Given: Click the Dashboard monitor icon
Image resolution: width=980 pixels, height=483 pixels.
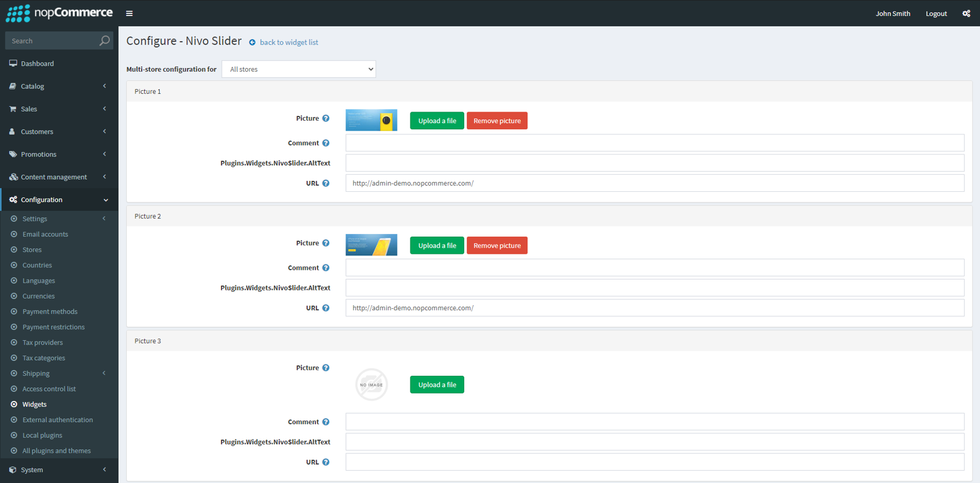Looking at the screenshot, I should (13, 63).
